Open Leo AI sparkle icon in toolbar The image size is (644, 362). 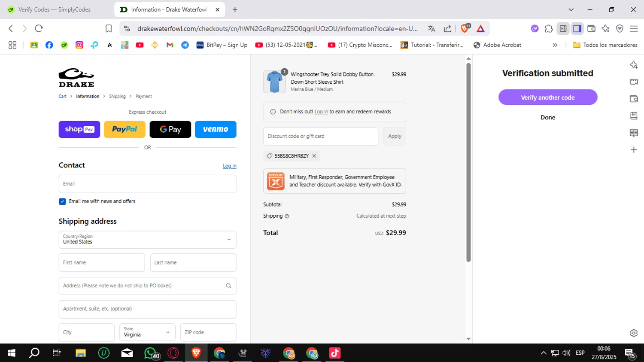point(605,29)
